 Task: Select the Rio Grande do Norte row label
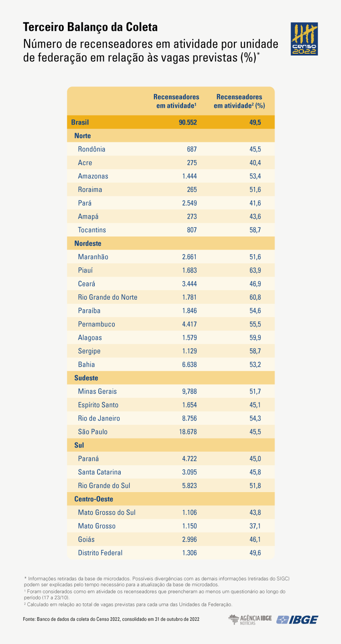[x=107, y=297]
